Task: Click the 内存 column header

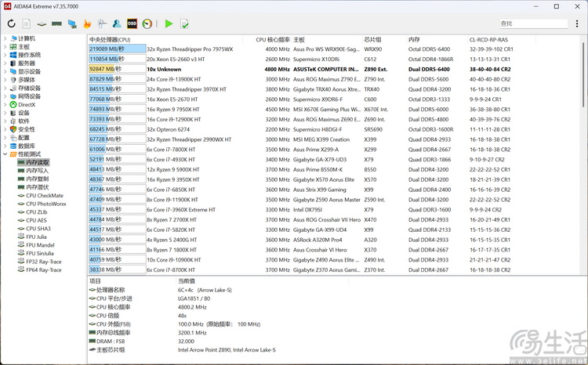Action: tap(414, 39)
